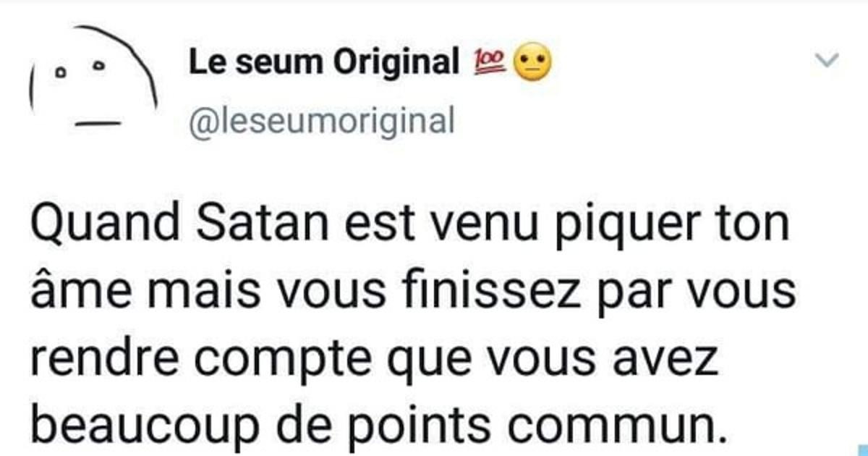Click the word "Original" in display name

click(x=396, y=65)
